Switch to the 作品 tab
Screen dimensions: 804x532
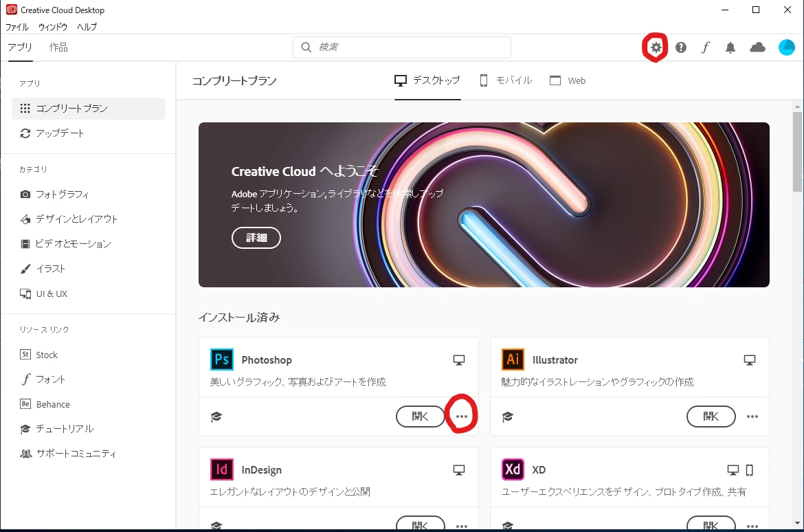[58, 47]
